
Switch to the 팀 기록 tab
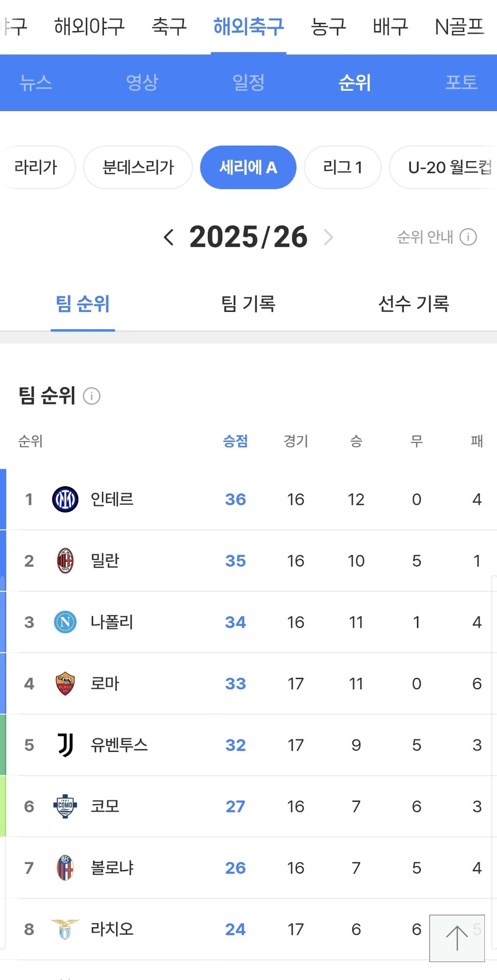coord(248,304)
